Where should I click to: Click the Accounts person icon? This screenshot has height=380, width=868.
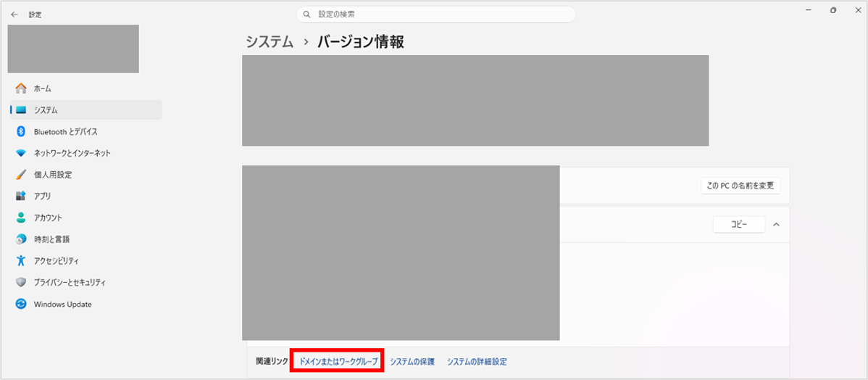[x=21, y=218]
